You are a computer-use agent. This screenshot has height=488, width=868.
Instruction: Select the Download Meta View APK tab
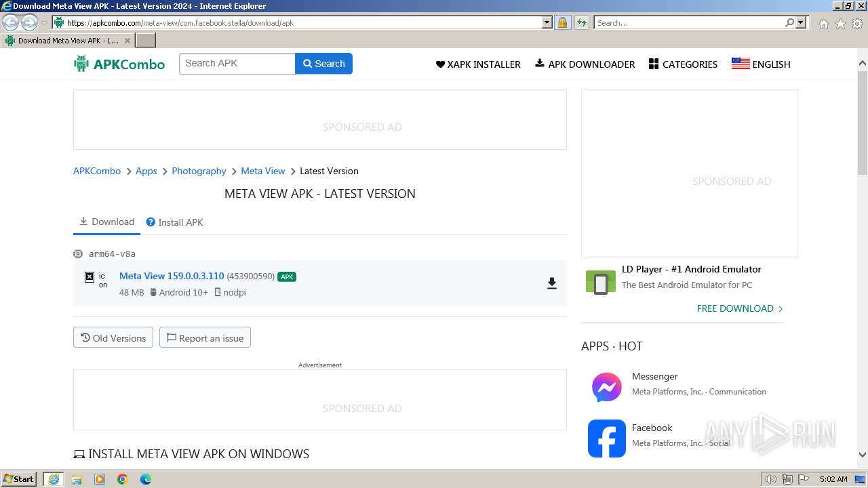coord(68,41)
